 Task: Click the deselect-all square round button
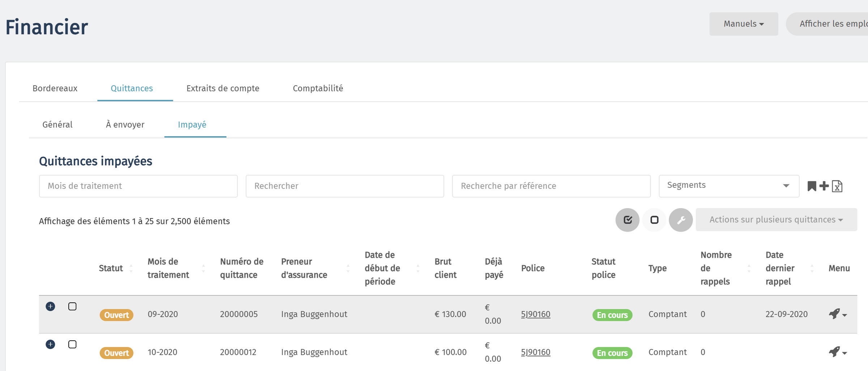click(x=654, y=220)
